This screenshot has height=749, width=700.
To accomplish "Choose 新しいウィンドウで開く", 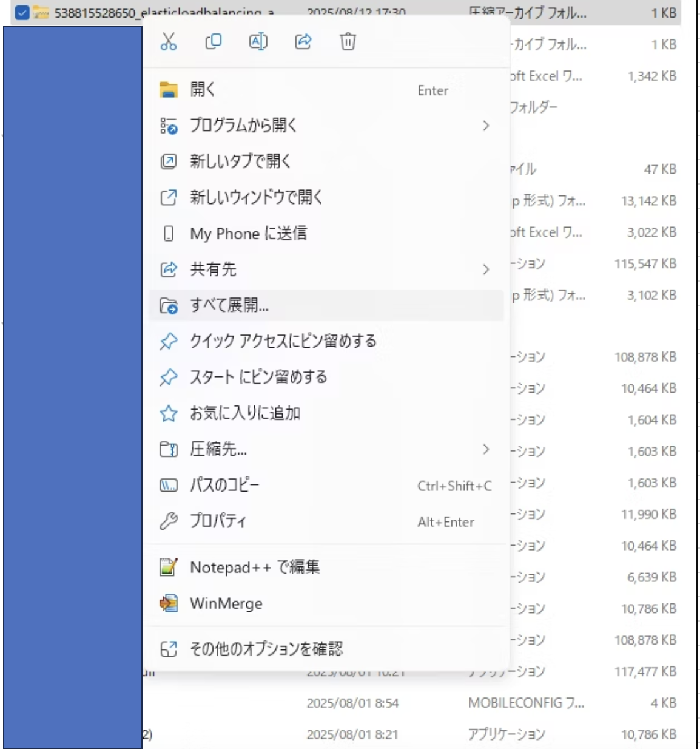I will click(x=326, y=197).
